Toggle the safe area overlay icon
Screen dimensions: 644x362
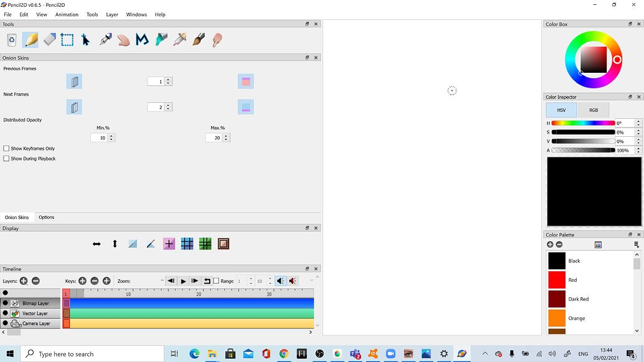tap(223, 244)
